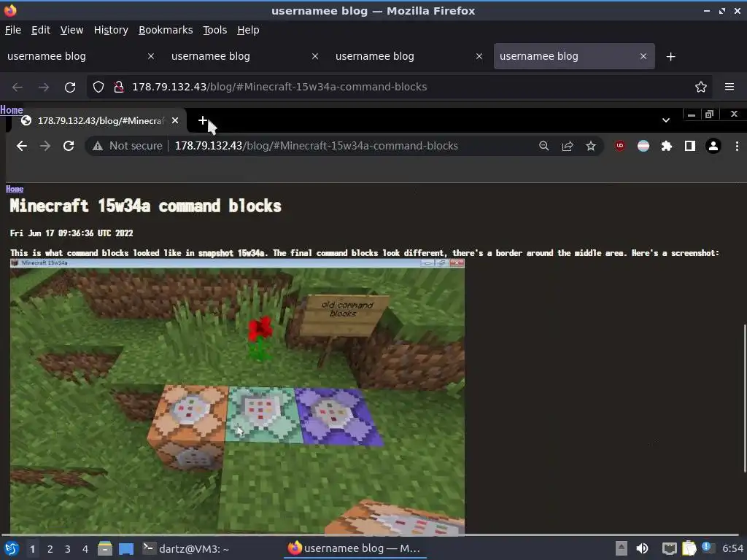Click the Home link above the post title
The width and height of the screenshot is (747, 560).
(x=15, y=189)
